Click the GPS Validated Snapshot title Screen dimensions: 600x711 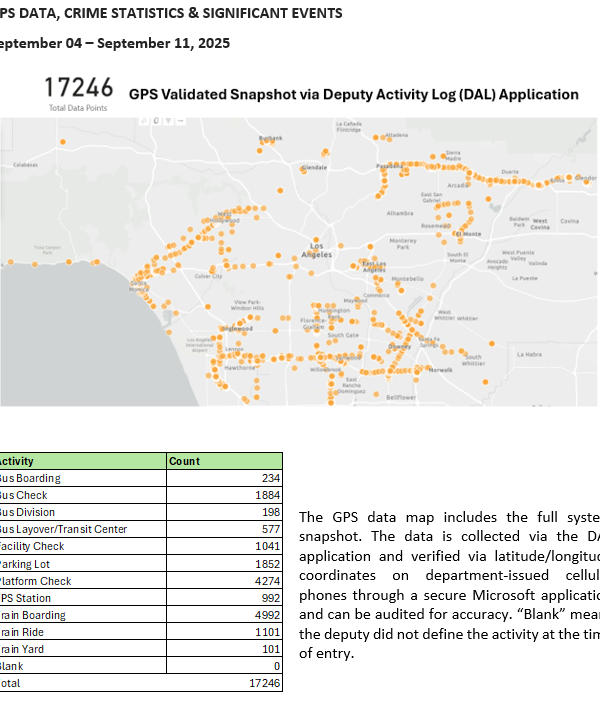[x=354, y=95]
